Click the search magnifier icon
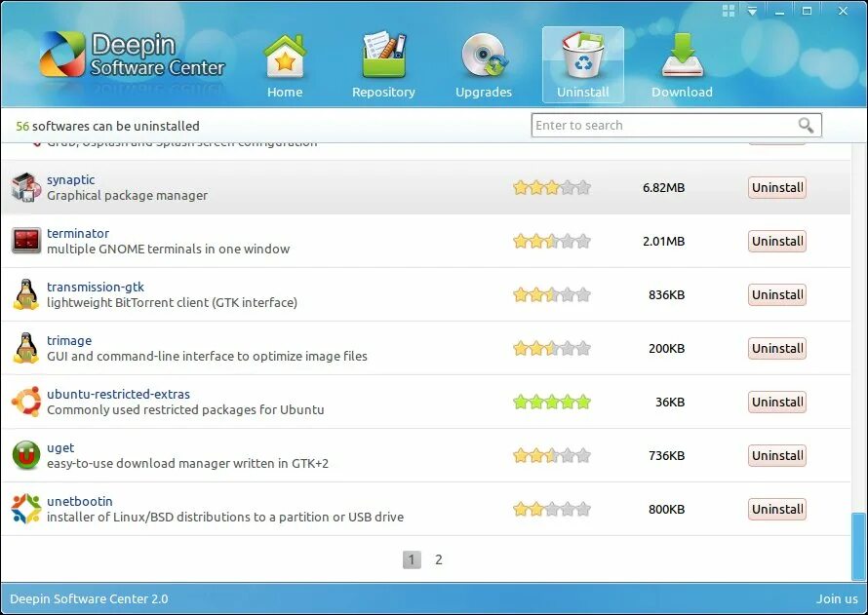868x615 pixels. point(806,126)
